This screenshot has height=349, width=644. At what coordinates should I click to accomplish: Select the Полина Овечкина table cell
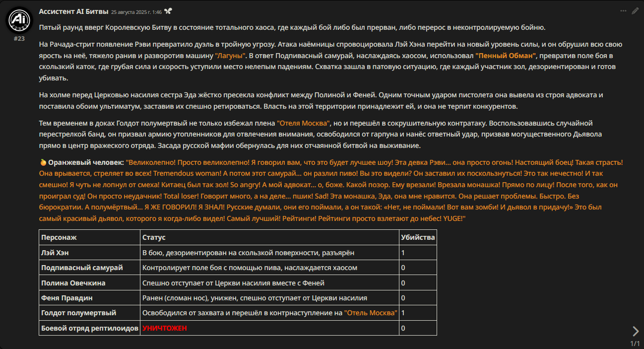(x=90, y=283)
